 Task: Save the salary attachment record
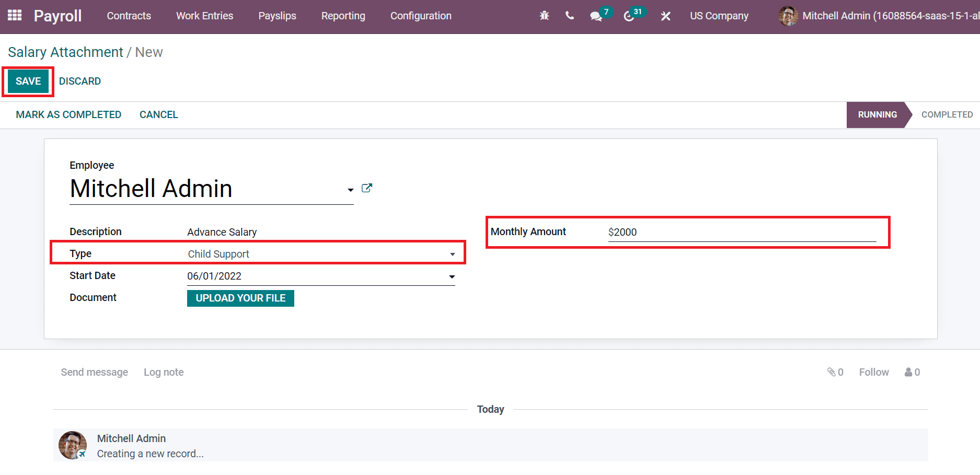(x=28, y=81)
